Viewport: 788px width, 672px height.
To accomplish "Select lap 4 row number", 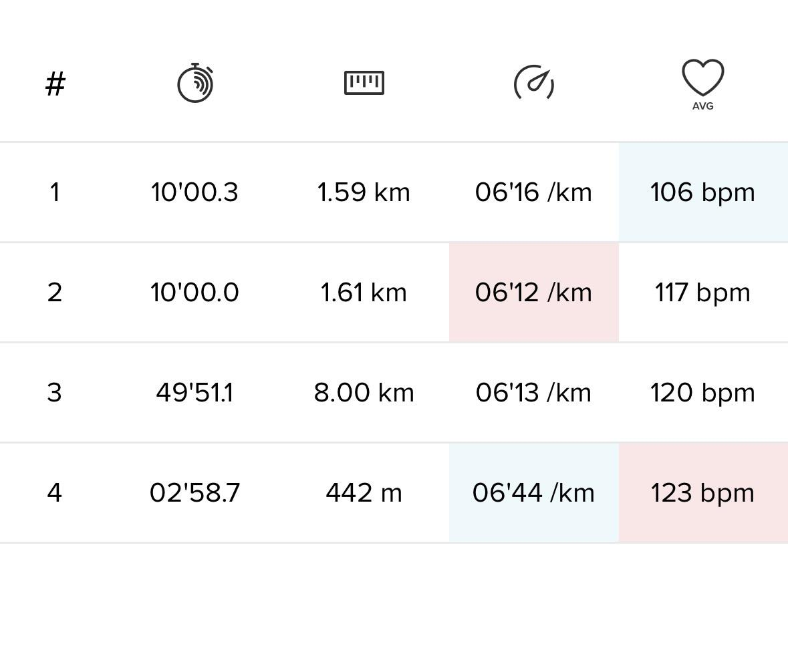I will [55, 493].
